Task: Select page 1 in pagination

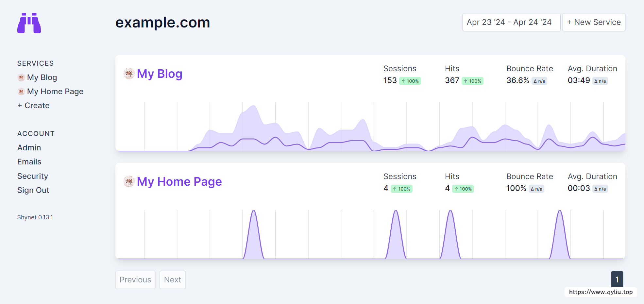Action: 617,279
